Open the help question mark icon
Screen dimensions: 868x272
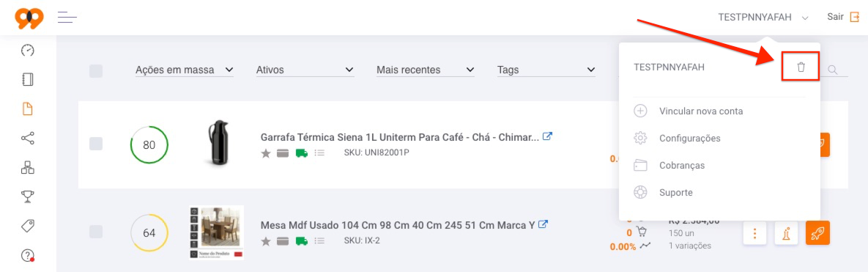(x=28, y=255)
